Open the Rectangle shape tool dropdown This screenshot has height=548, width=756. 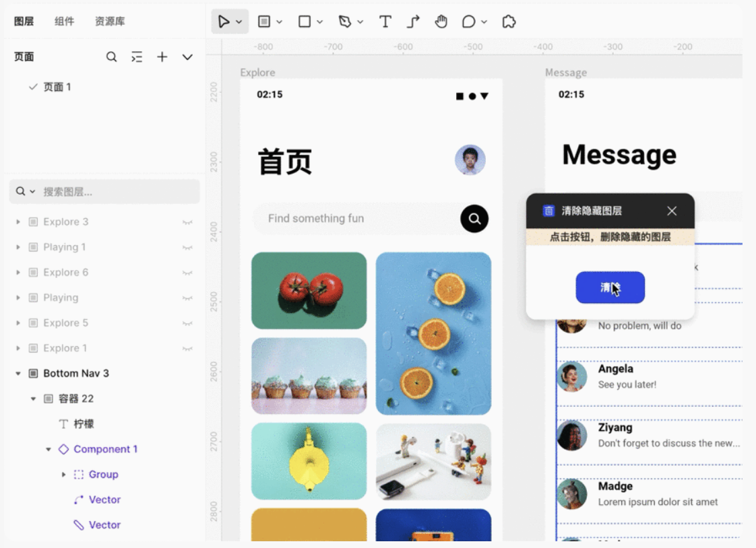tap(319, 22)
